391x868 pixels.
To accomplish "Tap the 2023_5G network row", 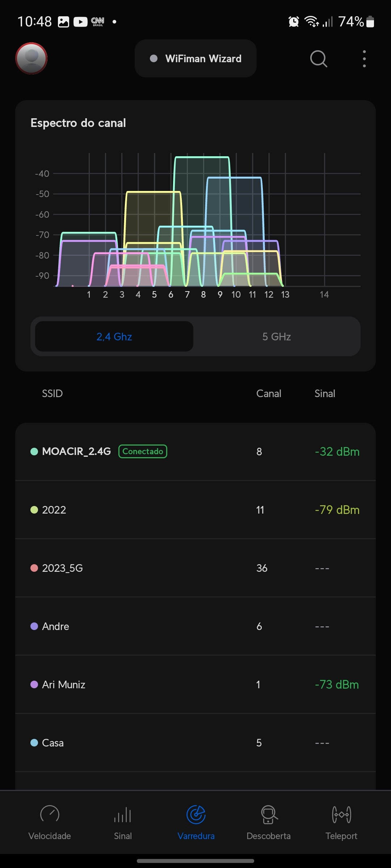I will [x=195, y=568].
